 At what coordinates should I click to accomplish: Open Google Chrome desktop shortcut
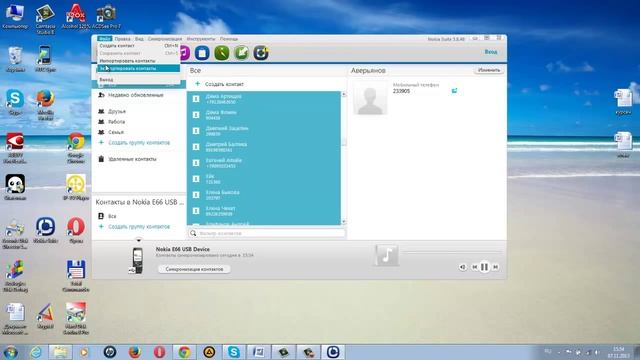pyautogui.click(x=76, y=147)
